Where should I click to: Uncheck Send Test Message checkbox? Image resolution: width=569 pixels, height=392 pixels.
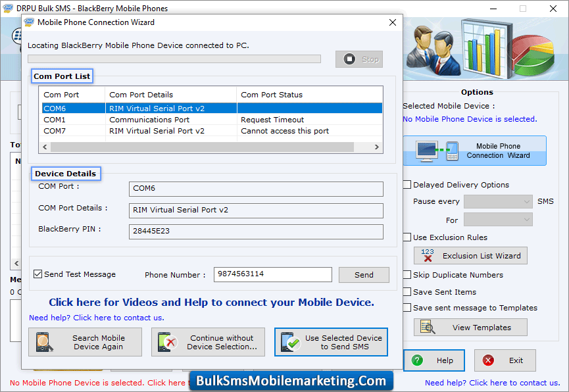click(x=37, y=274)
